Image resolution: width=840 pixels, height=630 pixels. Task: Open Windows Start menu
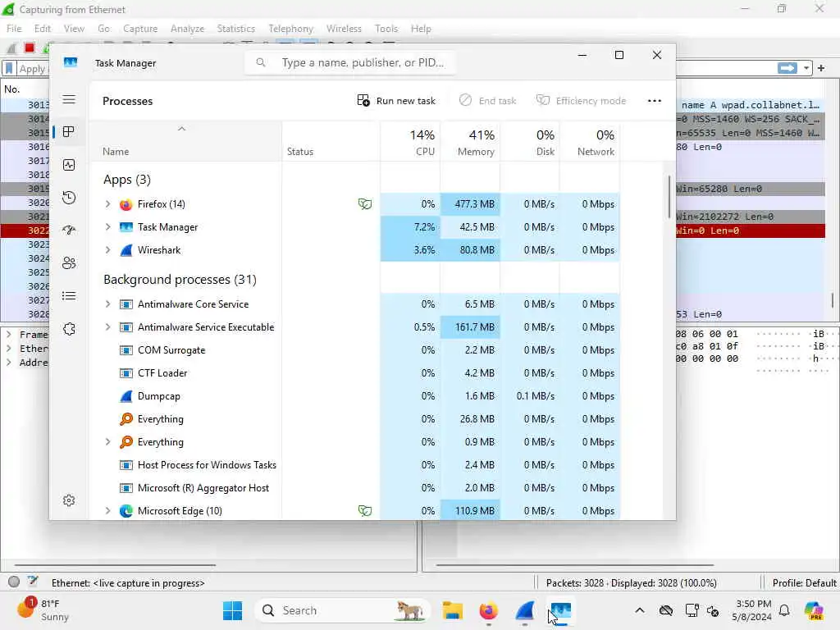tap(232, 610)
